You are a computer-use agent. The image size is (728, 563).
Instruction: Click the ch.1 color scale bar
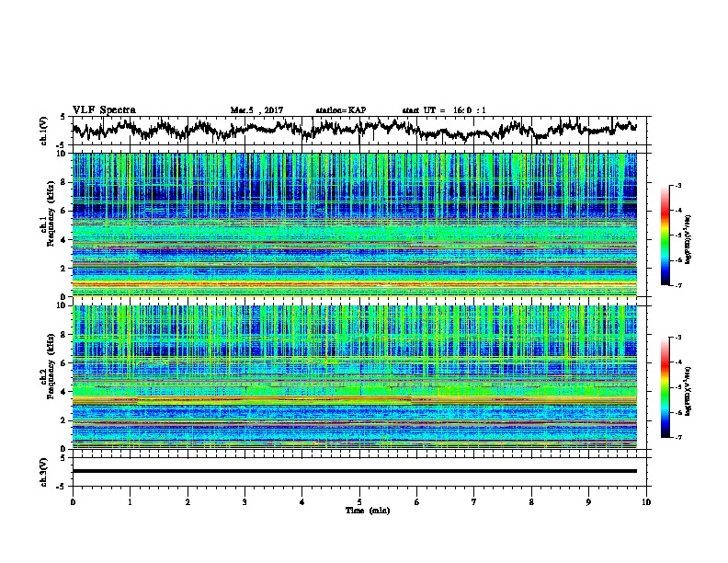tap(665, 236)
